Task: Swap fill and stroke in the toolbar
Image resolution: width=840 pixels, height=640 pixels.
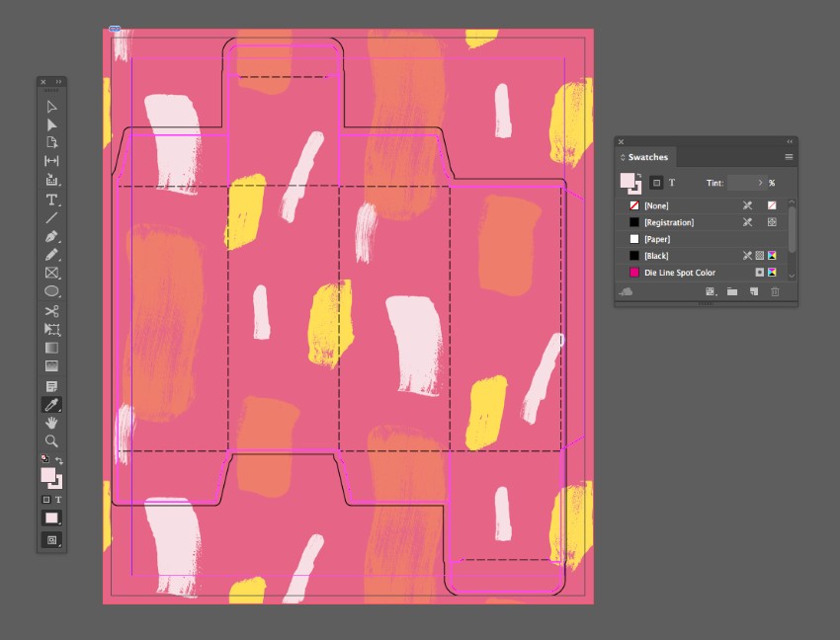Action: (59, 460)
